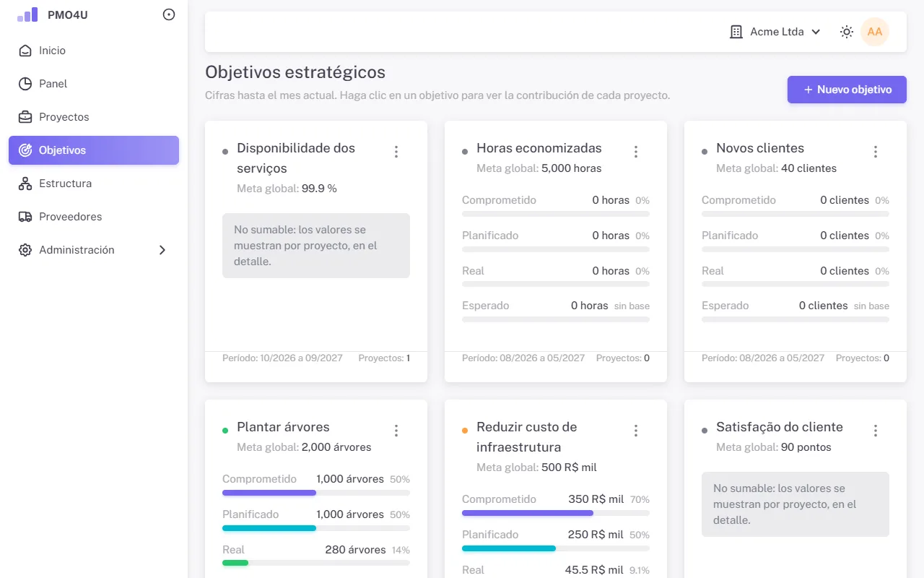This screenshot has height=578, width=924.
Task: Click the Inicio home icon
Action: point(25,51)
